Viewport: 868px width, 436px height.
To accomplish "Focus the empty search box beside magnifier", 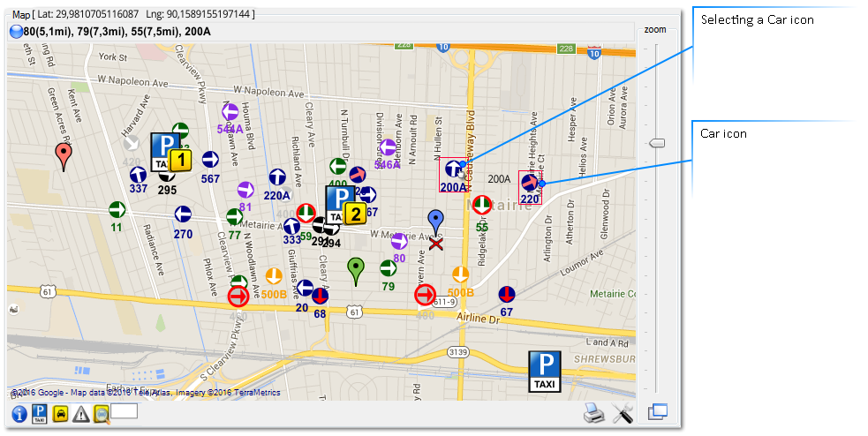I will pos(124,411).
